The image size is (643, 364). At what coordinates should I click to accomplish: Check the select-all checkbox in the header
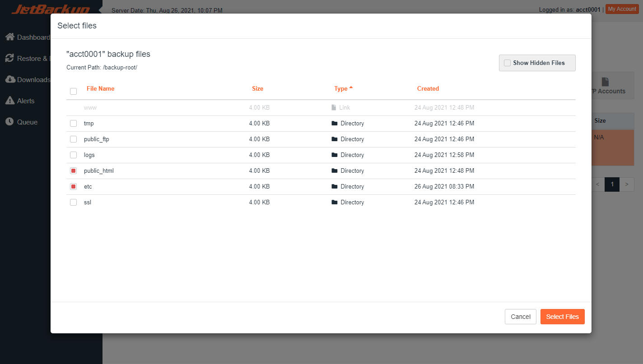click(x=73, y=91)
